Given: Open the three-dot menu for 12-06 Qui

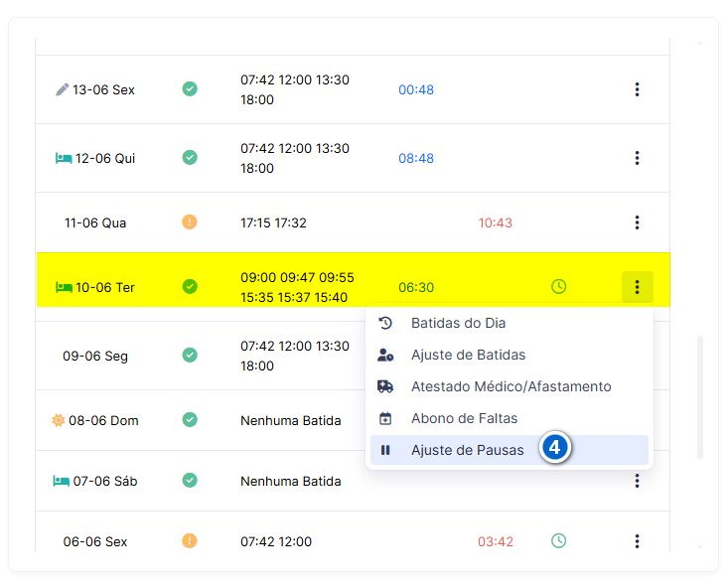Looking at the screenshot, I should coord(637,158).
